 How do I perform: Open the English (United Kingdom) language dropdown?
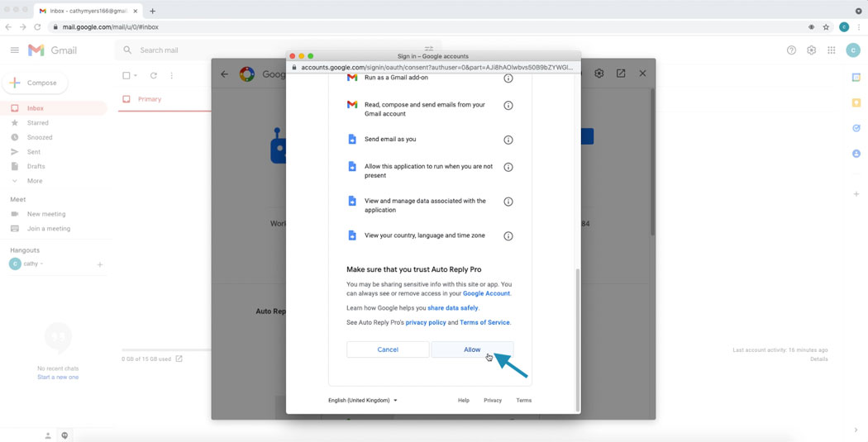tap(363, 401)
